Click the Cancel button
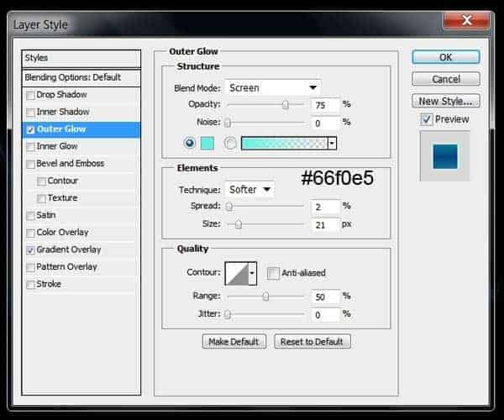The width and height of the screenshot is (504, 420). click(446, 79)
